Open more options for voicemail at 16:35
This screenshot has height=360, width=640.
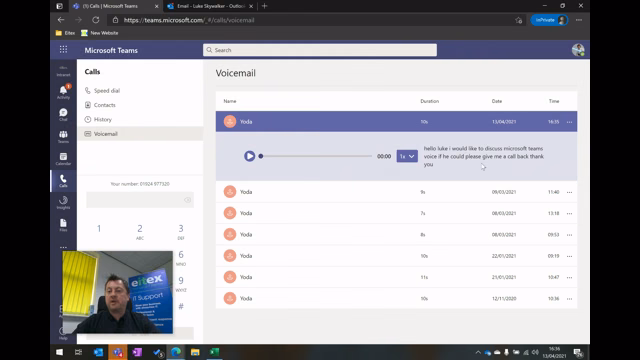569,122
